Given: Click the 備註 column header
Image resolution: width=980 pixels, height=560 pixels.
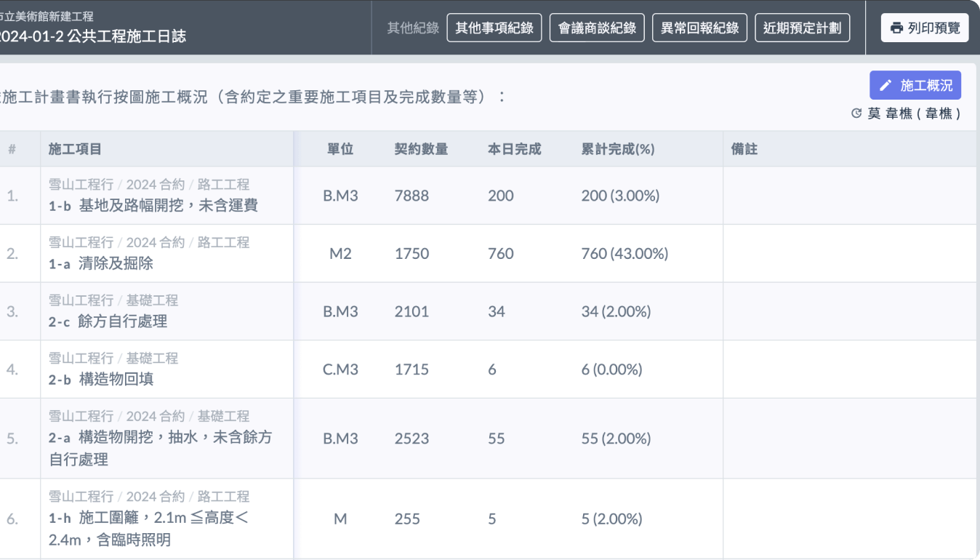Looking at the screenshot, I should point(744,149).
